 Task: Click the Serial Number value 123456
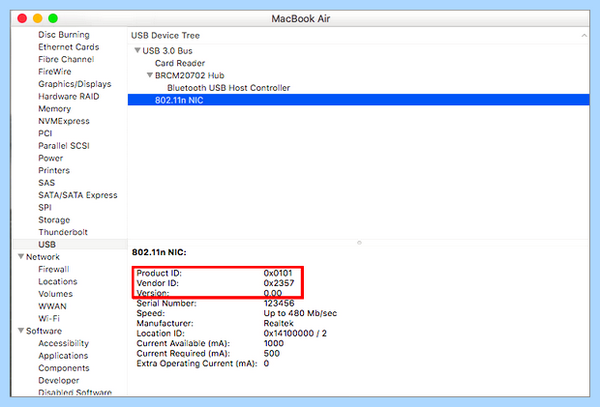[279, 303]
